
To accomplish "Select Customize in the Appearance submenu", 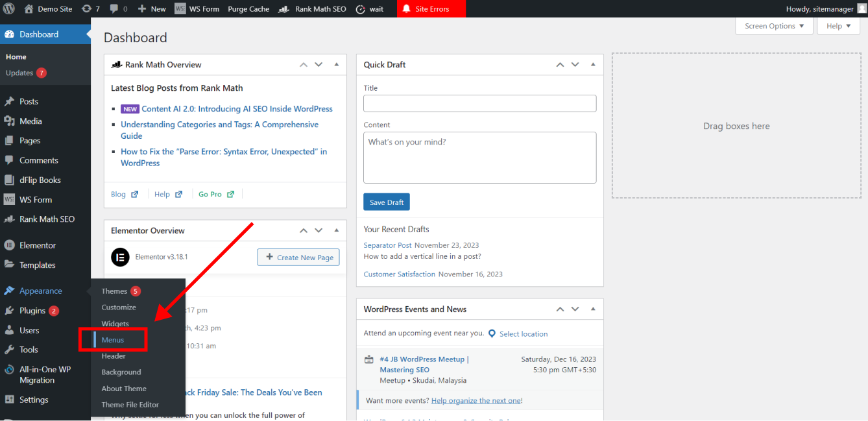I will (119, 307).
